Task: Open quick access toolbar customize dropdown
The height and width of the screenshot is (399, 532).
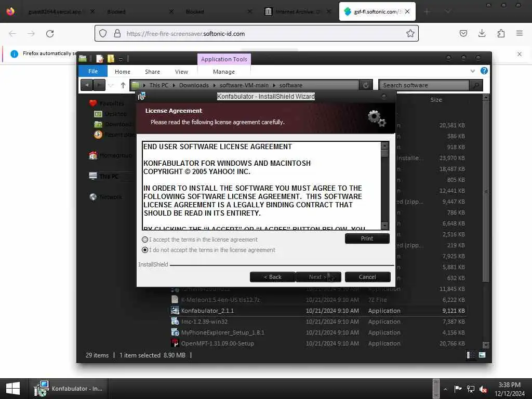Action: [x=121, y=59]
